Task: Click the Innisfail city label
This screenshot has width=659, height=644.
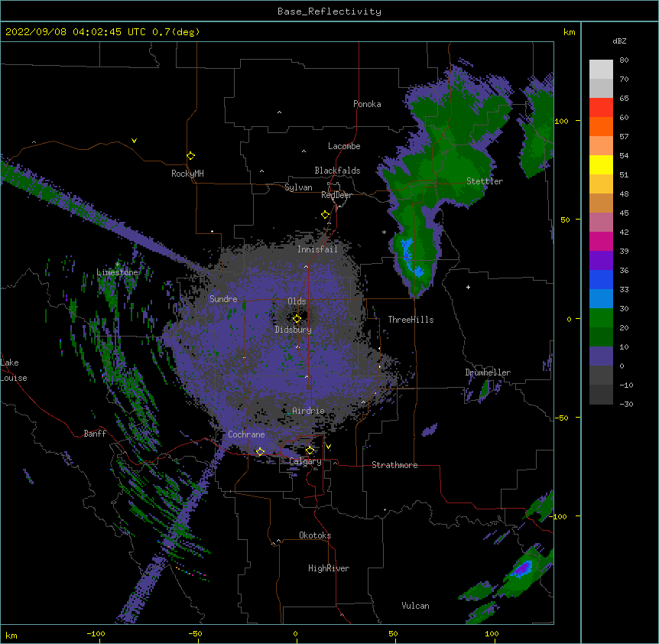Action: click(x=317, y=249)
